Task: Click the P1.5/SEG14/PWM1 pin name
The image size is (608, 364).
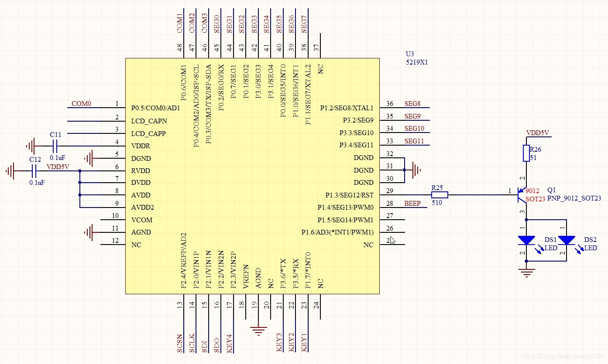Action: coord(345,220)
